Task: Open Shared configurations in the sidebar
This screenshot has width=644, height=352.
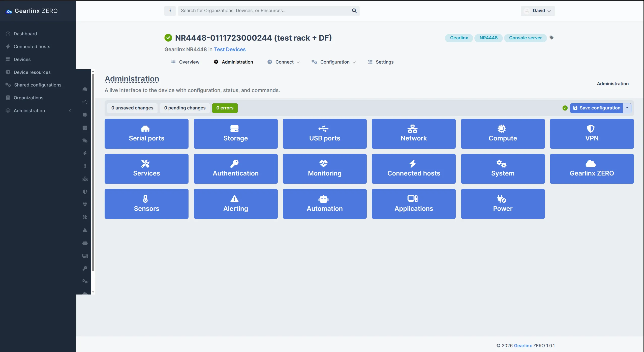Action: click(38, 85)
